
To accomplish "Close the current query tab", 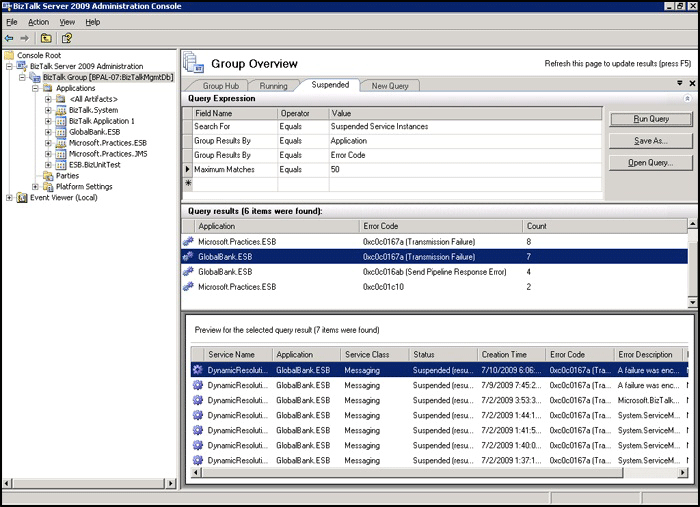I will (692, 83).
